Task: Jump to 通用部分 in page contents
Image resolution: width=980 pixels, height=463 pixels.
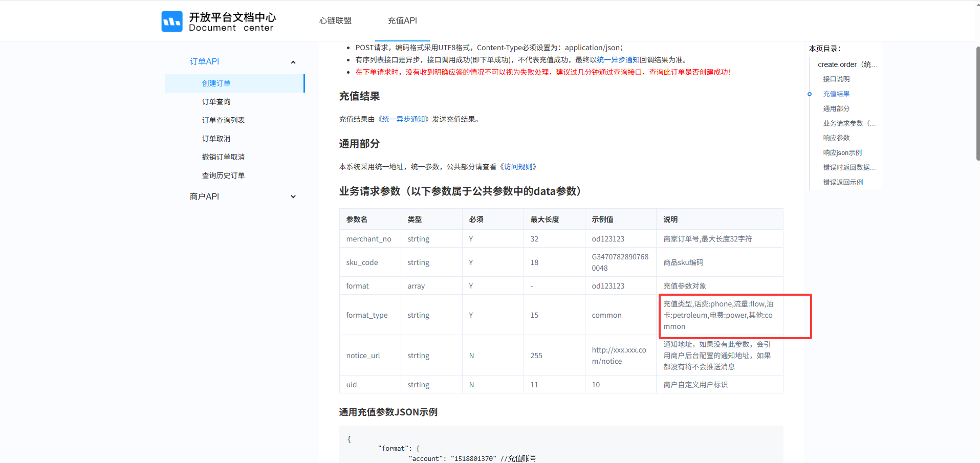Action: click(x=836, y=108)
